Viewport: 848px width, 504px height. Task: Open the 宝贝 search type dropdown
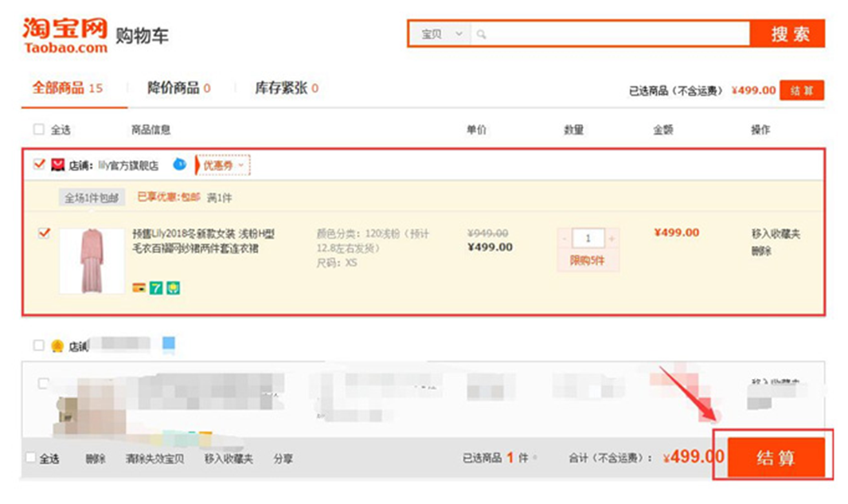click(x=440, y=34)
